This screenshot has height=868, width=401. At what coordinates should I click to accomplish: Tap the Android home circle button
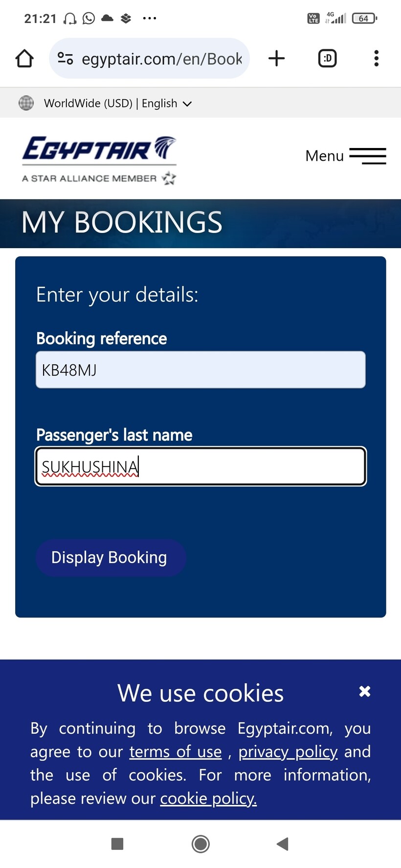point(200,844)
